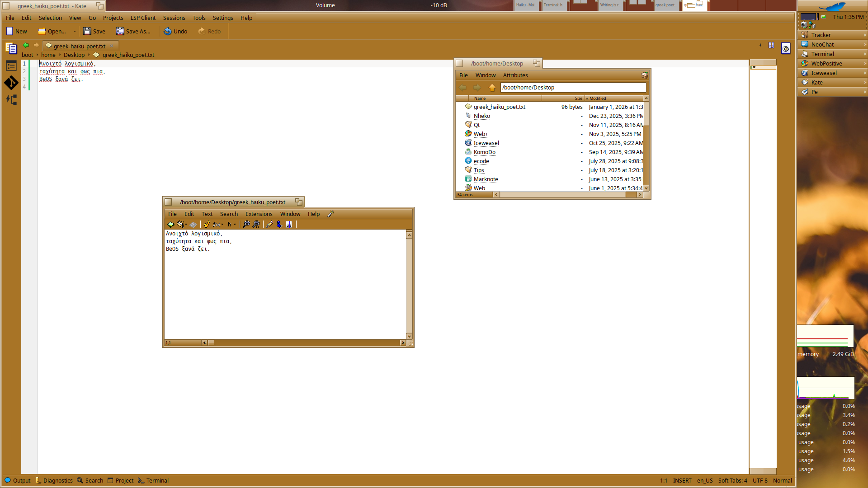Toggle INSERT mode in Kate status bar
This screenshot has width=868, height=488.
coord(682,480)
